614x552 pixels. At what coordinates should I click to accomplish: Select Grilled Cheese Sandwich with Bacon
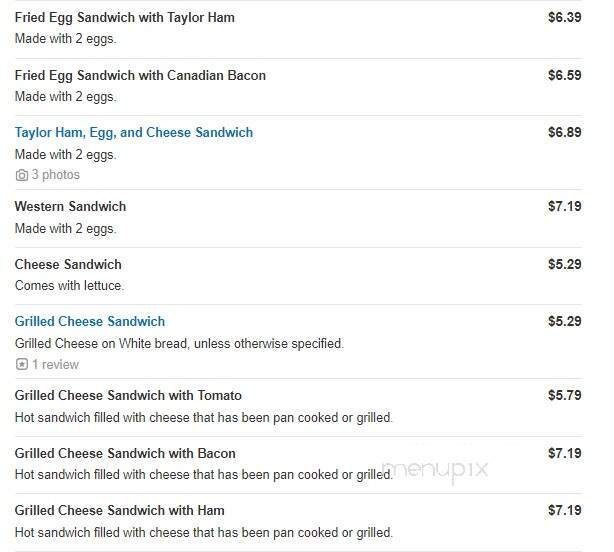(125, 453)
